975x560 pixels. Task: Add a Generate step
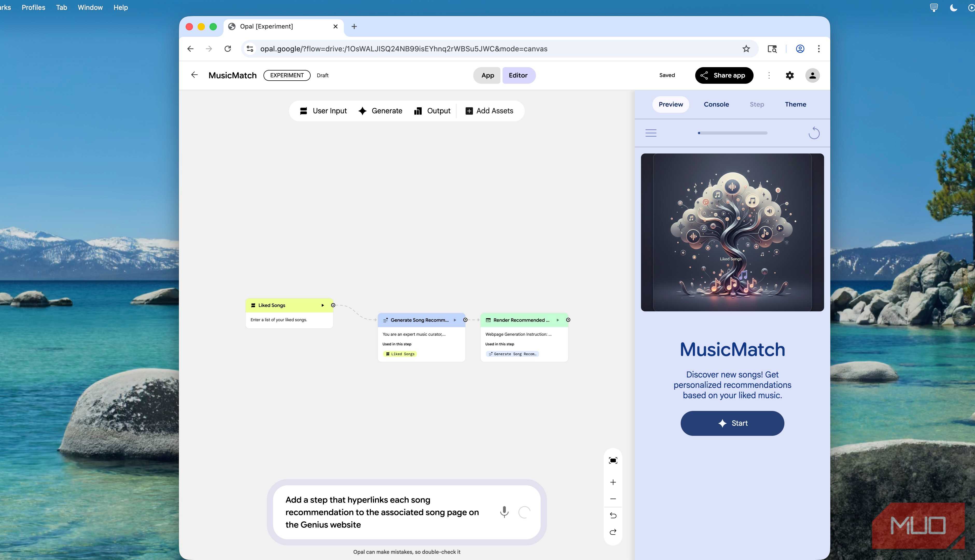pos(380,111)
